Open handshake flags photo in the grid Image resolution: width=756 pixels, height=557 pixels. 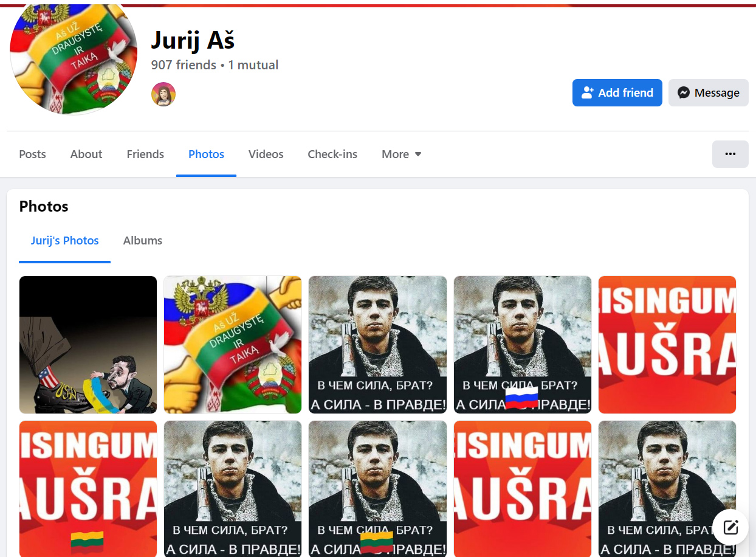pos(233,345)
